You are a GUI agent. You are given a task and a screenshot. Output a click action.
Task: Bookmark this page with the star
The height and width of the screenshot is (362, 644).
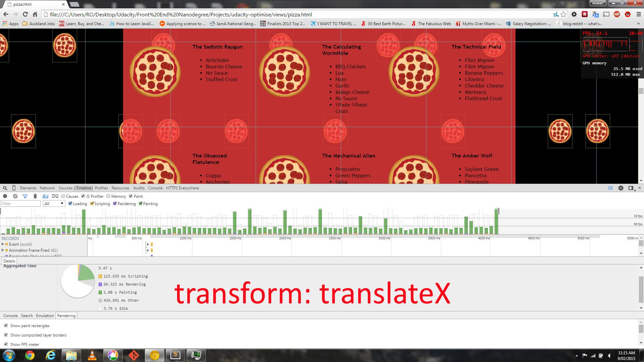(563, 14)
